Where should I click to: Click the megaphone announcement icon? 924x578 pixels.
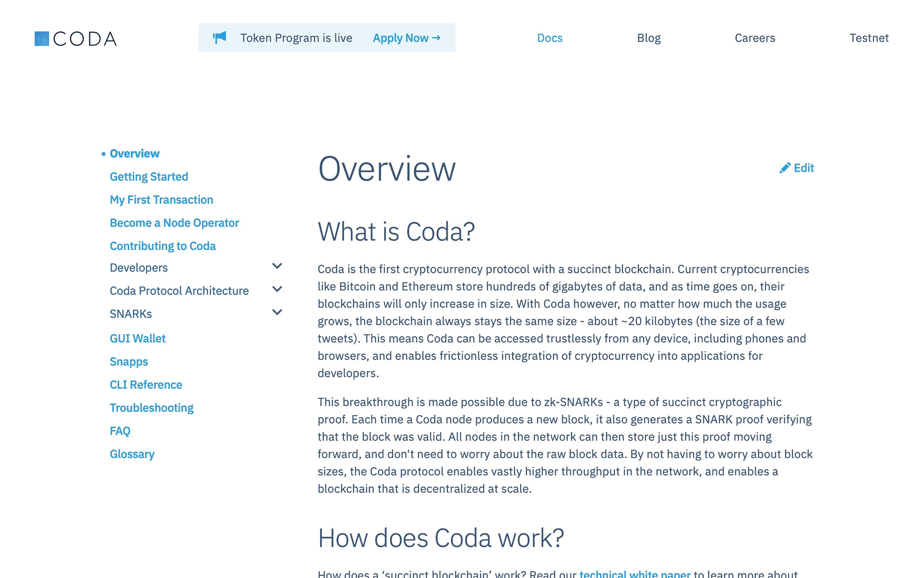click(219, 38)
